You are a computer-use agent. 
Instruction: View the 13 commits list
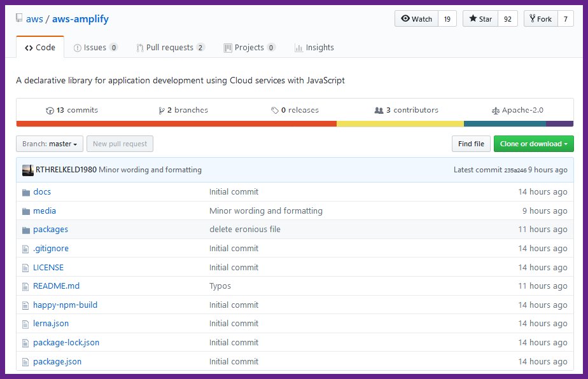[x=72, y=110]
